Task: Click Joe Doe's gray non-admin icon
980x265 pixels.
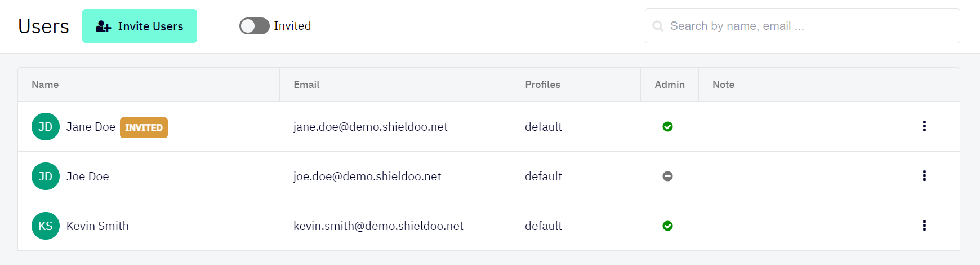Action: pos(667,176)
